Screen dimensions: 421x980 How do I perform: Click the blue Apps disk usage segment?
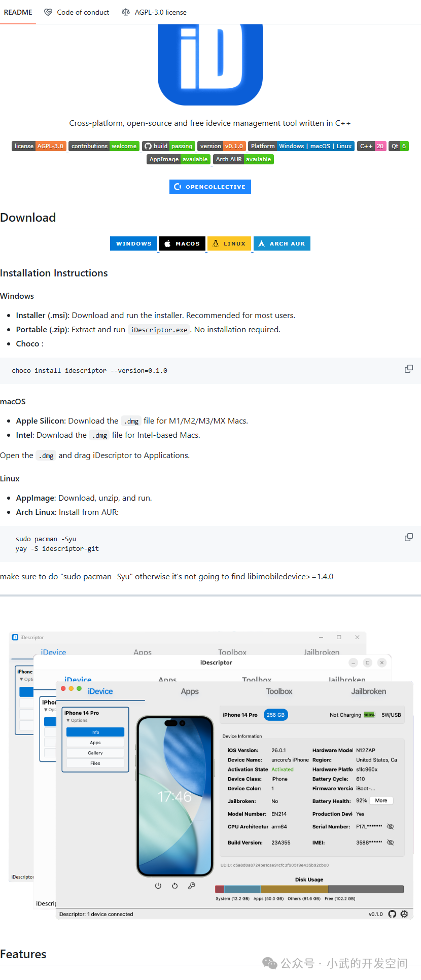point(242,889)
